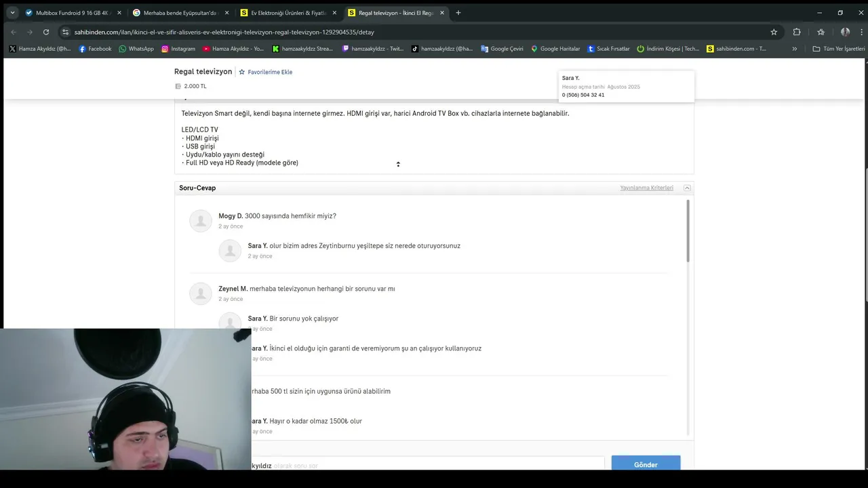The image size is (868, 488).
Task: Open the Google Haritalar bookmark
Action: click(x=555, y=49)
